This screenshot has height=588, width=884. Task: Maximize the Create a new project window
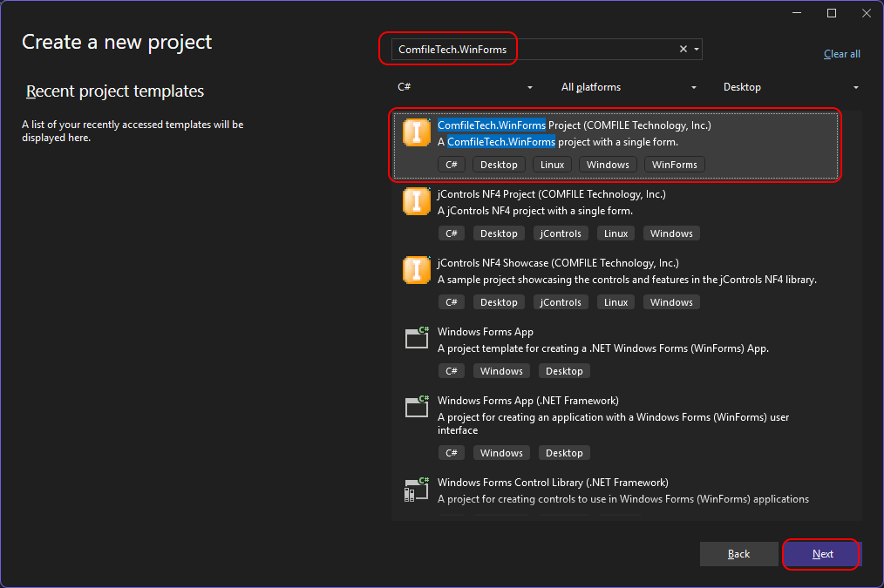(831, 13)
